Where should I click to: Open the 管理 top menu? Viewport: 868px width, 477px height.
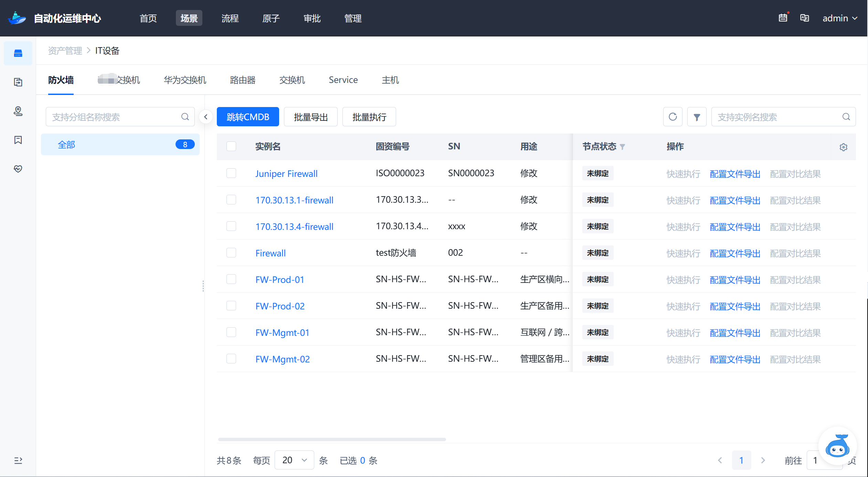[353, 18]
